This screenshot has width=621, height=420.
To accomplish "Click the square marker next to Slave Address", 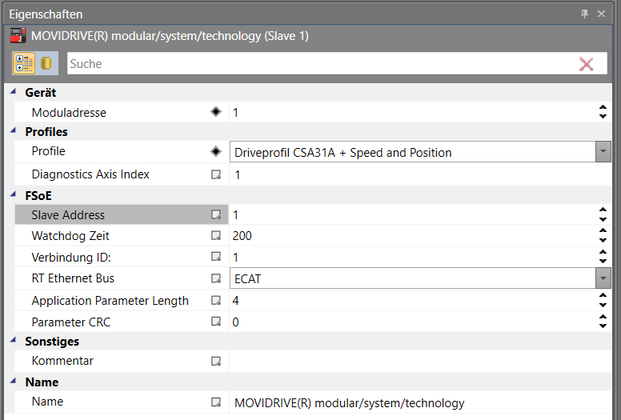I will 215,215.
